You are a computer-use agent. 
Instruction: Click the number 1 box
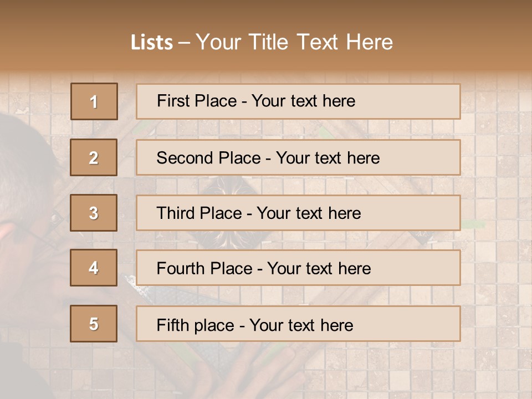point(94,101)
